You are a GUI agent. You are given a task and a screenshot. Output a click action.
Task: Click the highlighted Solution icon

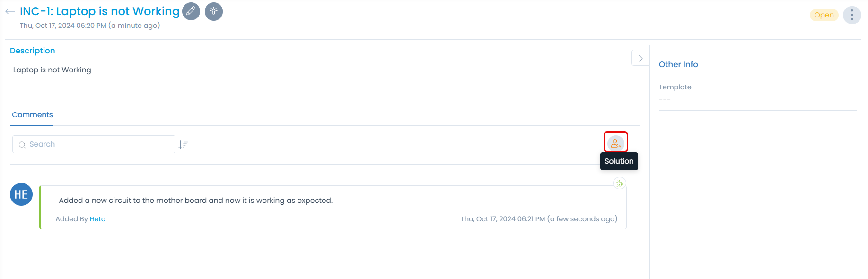pos(616,141)
